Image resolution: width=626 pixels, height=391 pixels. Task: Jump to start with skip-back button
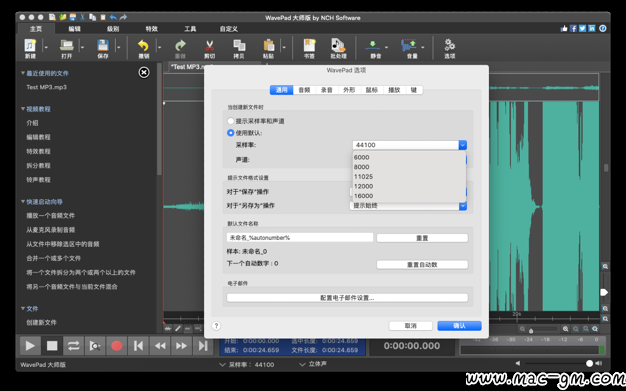point(138,345)
